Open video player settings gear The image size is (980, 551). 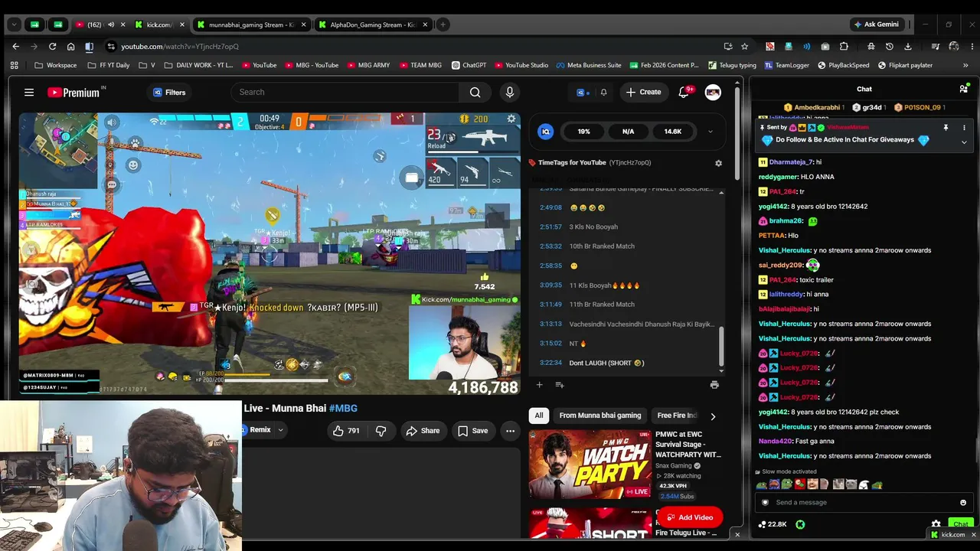tap(511, 119)
